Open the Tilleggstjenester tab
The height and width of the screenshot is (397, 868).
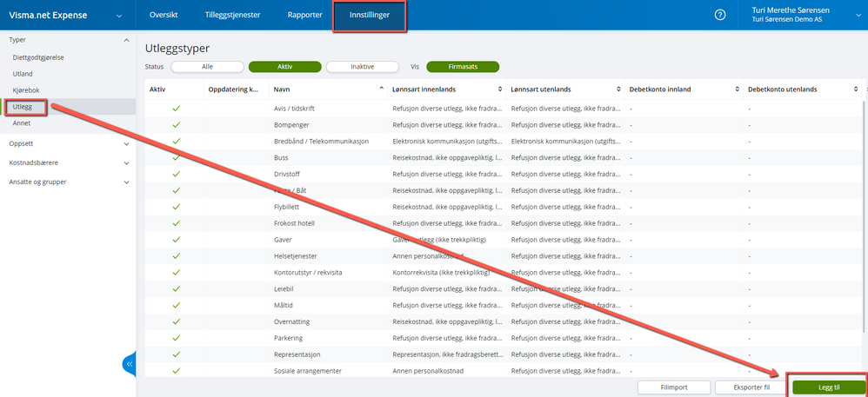point(232,15)
